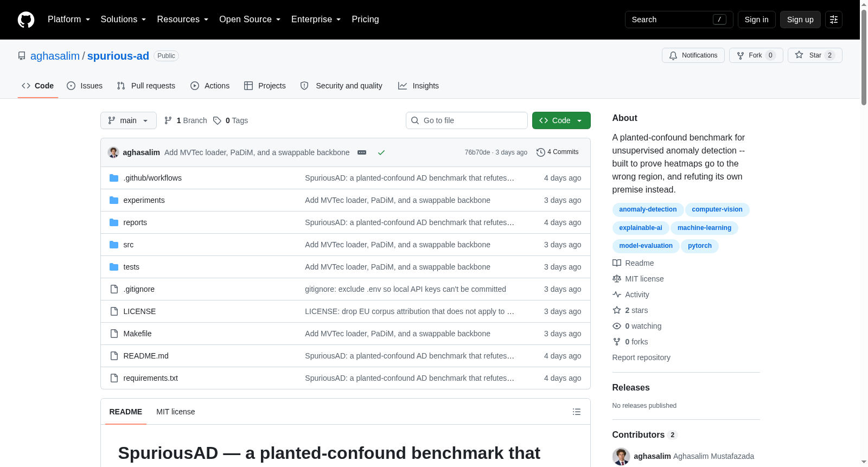Open the model-evaluation topic tag
Image resolution: width=868 pixels, height=467 pixels.
[x=646, y=246]
